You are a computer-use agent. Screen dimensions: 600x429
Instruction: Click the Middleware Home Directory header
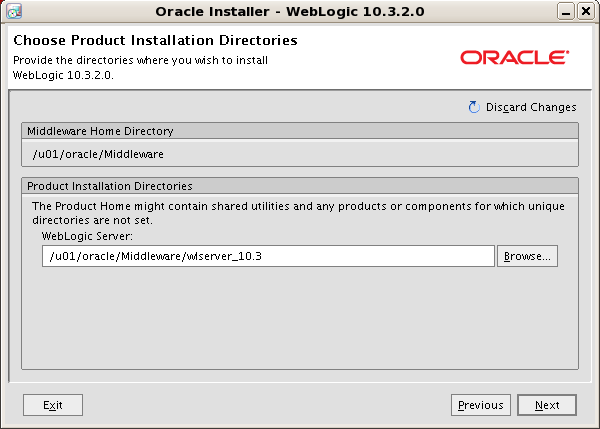300,131
